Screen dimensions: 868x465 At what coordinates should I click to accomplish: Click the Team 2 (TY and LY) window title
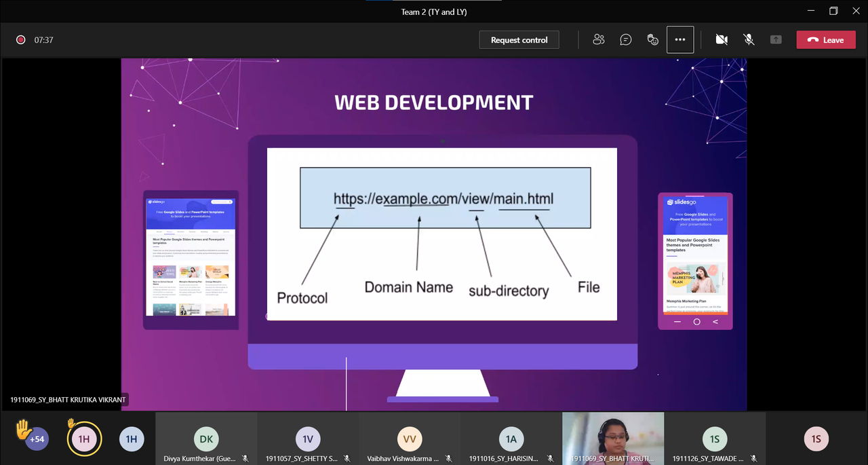(x=434, y=12)
